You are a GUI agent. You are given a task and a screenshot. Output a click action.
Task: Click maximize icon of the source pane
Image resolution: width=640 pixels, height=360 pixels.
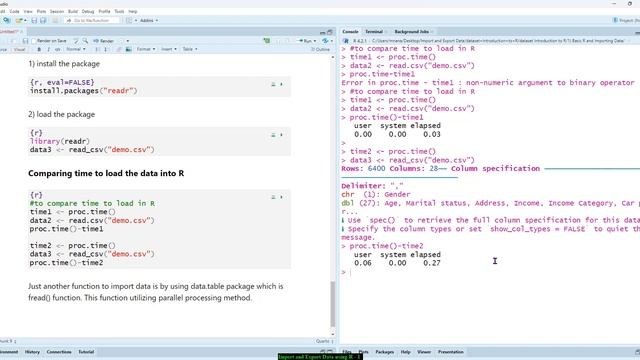(x=330, y=32)
